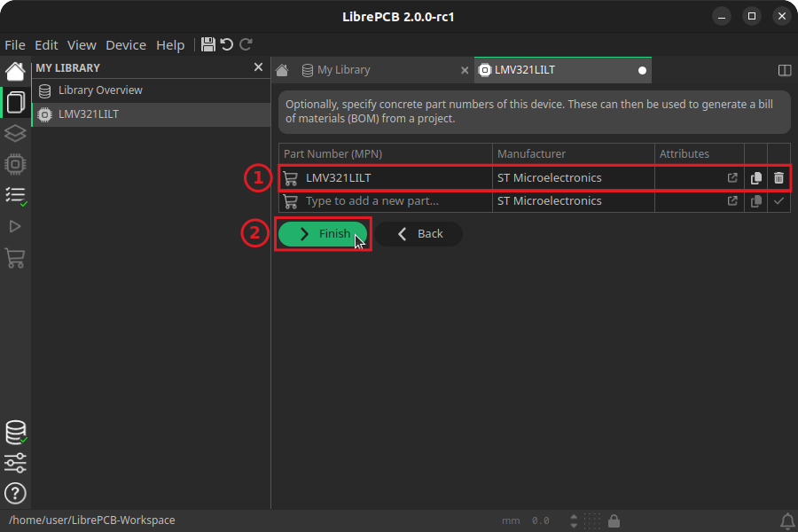Duplicate the LMV321LILT part with copy icon
Viewport: 798px width, 532px height.
tap(755, 178)
